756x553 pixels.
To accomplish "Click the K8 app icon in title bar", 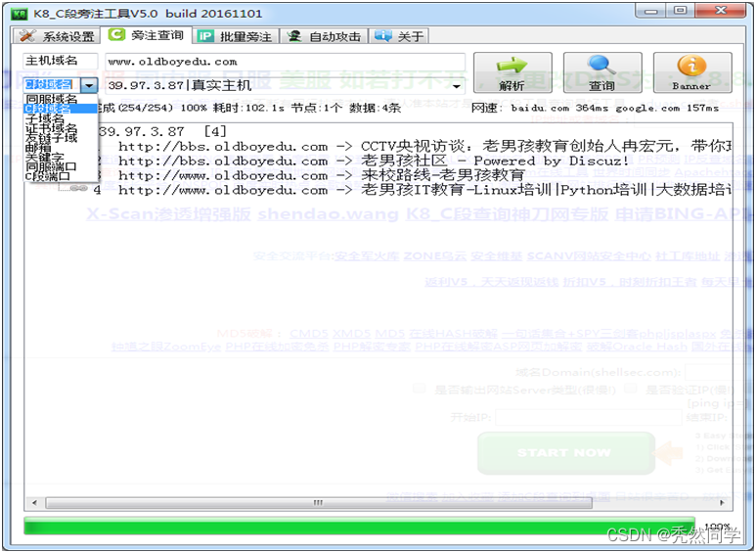I will click(x=20, y=14).
